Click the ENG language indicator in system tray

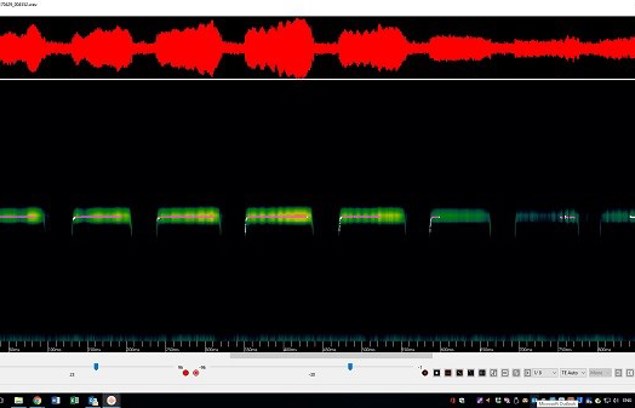click(x=627, y=400)
